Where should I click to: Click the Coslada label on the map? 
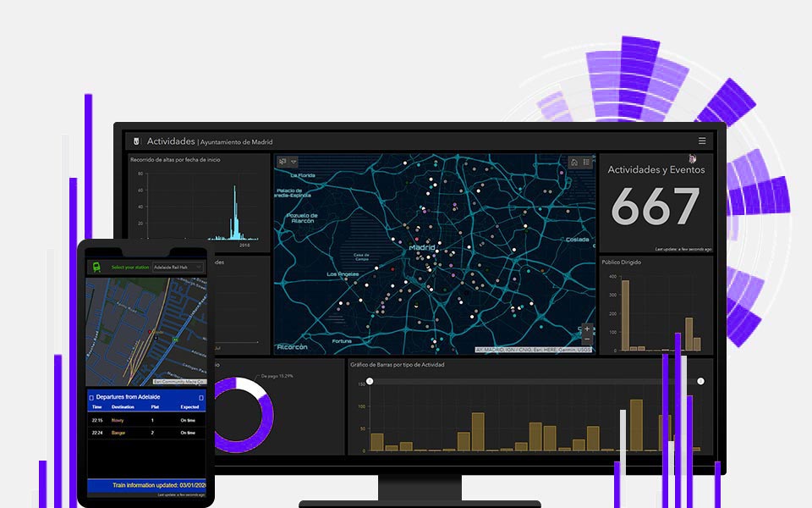tap(578, 240)
